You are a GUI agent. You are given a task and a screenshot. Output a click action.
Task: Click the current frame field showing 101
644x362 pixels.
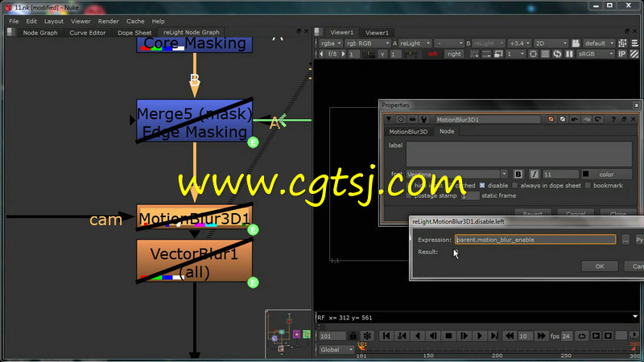pos(332,336)
